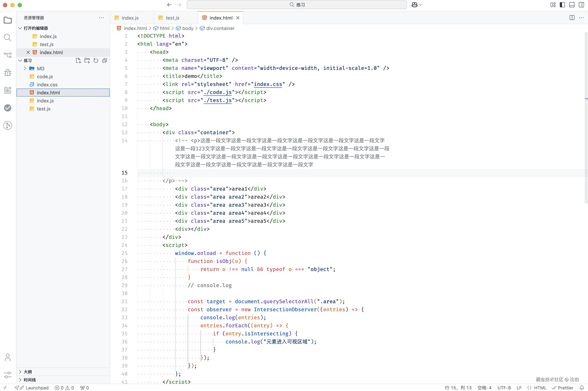
Task: Split the editor to the right
Action: tap(572, 18)
